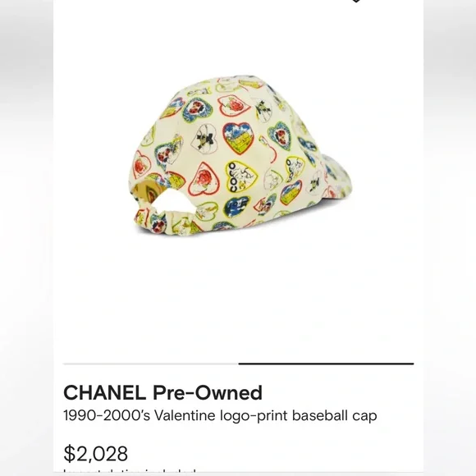
Task: Tap the blue and yellow landscape heart motif
Action: 238,139
